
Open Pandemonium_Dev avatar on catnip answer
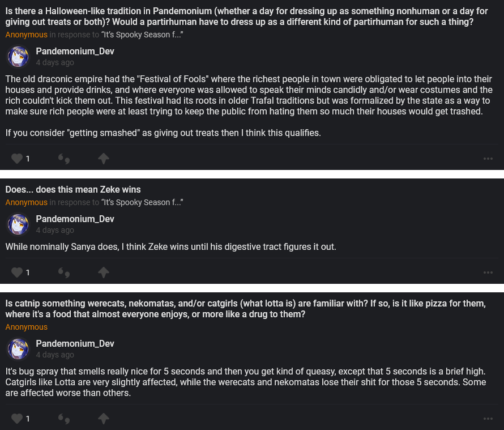click(x=18, y=349)
